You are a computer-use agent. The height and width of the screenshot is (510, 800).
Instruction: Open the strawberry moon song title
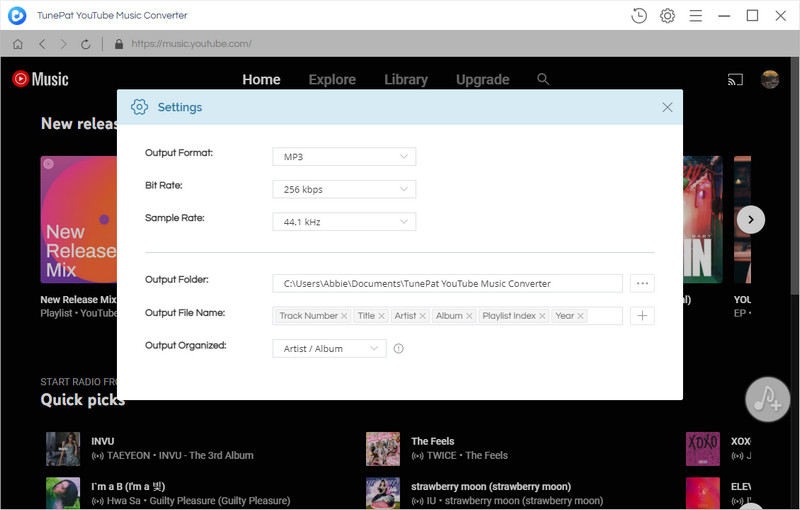tap(491, 487)
